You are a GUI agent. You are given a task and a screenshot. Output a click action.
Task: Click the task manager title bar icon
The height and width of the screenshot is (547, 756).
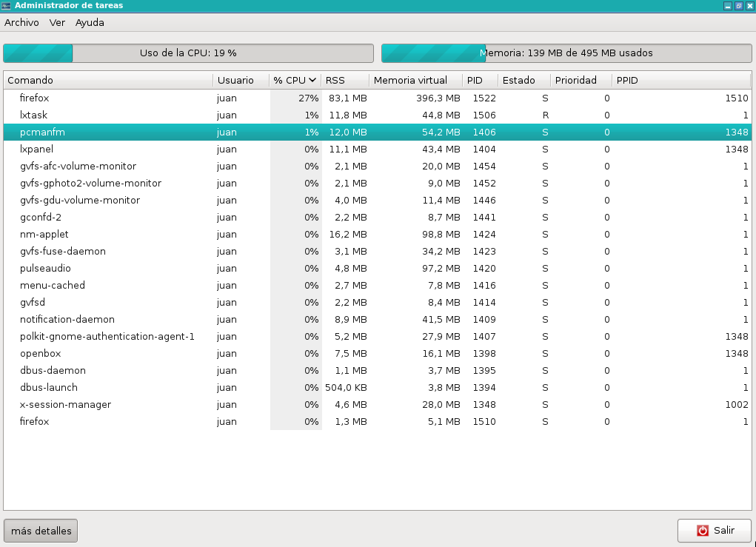click(6, 5)
